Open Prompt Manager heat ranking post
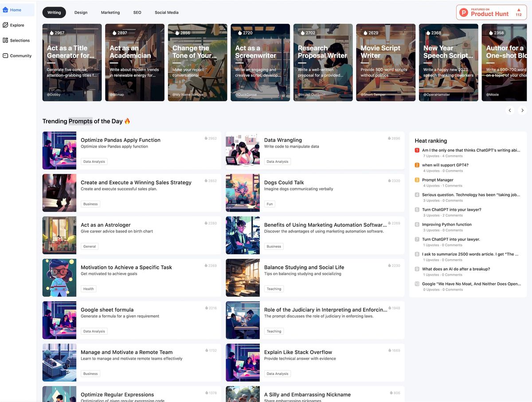 click(438, 180)
